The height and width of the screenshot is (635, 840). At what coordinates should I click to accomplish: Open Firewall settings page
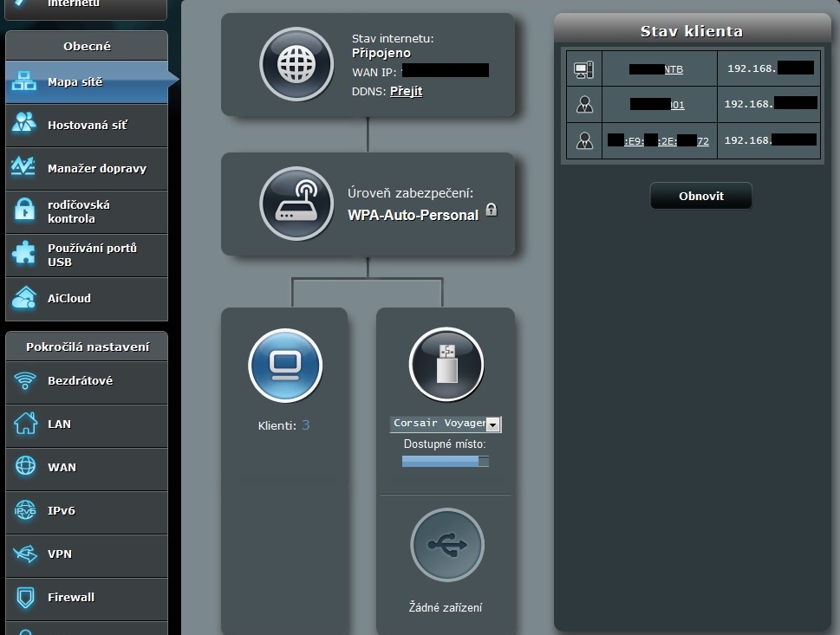pos(71,598)
